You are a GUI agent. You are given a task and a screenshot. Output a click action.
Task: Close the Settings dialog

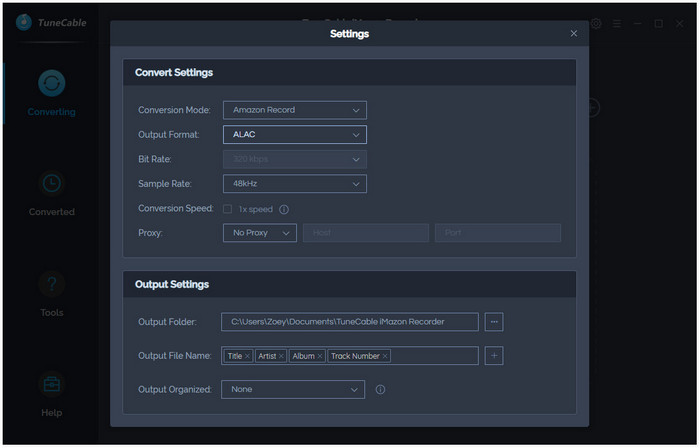[574, 33]
